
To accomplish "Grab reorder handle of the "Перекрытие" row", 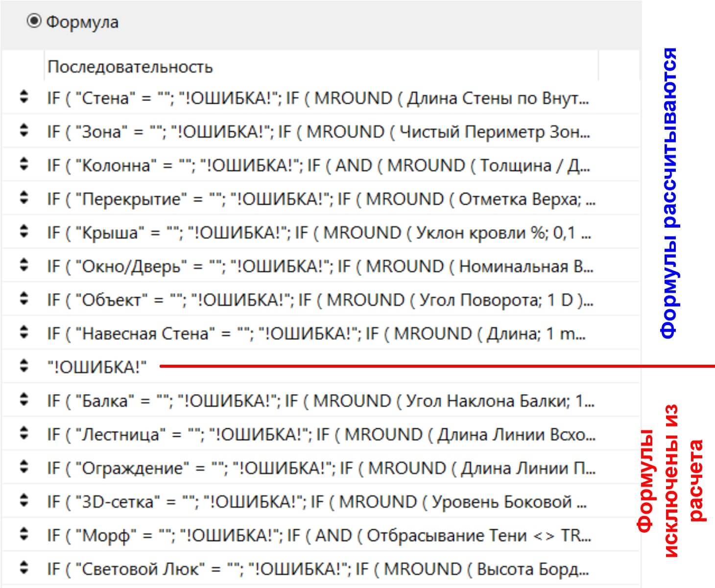I will (24, 198).
